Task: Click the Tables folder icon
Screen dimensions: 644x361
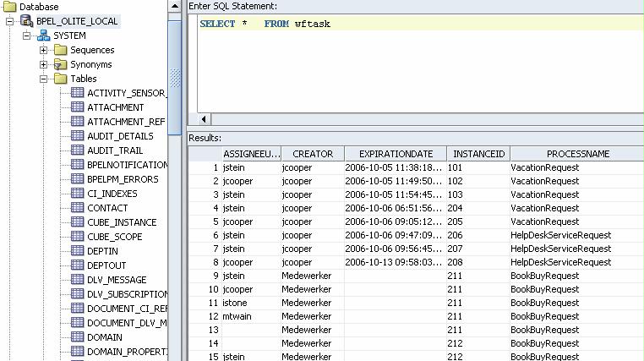Action: (60, 79)
